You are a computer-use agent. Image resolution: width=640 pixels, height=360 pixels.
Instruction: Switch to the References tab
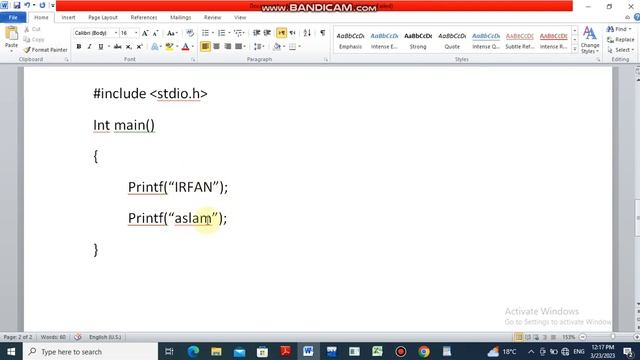pos(144,18)
